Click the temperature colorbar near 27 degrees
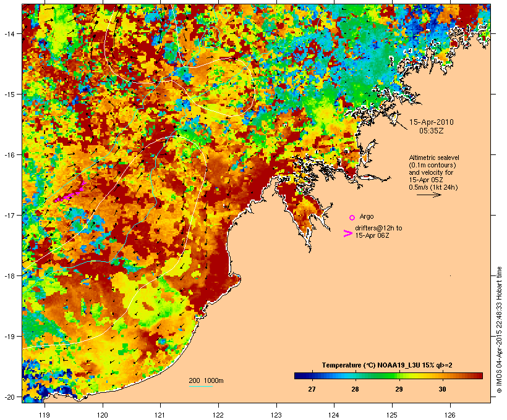 click(312, 376)
